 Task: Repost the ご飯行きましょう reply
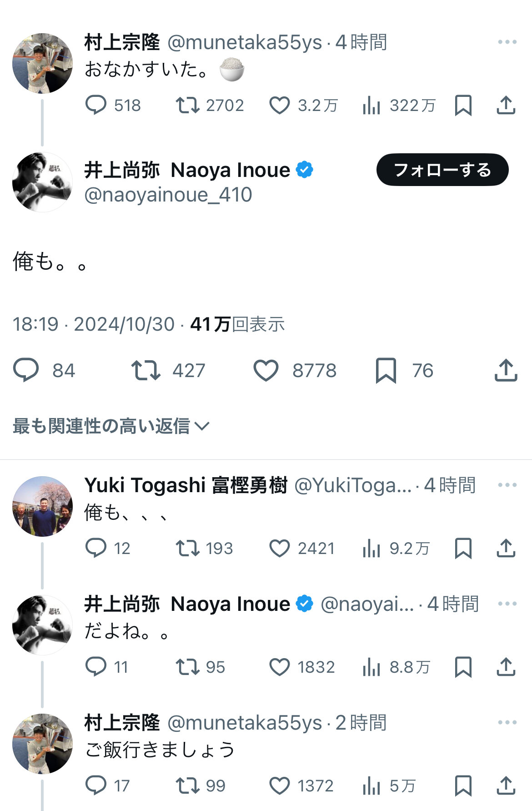click(x=188, y=786)
